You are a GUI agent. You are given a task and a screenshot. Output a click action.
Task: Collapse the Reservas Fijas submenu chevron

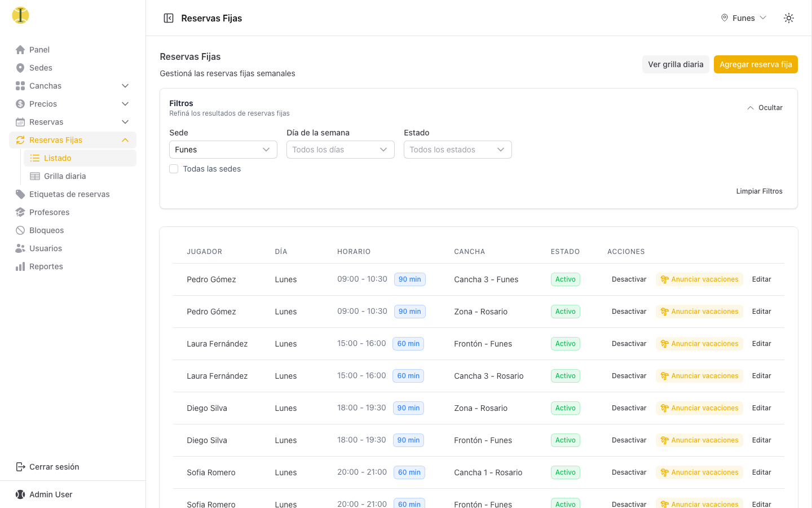point(125,140)
